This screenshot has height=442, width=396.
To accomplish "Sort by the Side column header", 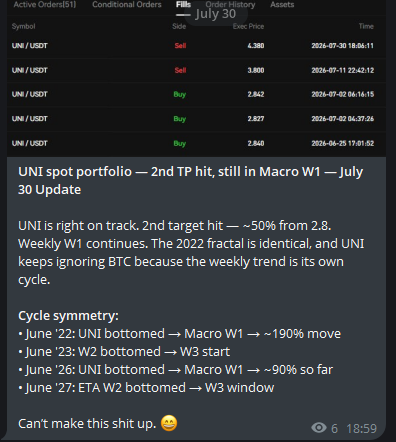I will 179,26.
